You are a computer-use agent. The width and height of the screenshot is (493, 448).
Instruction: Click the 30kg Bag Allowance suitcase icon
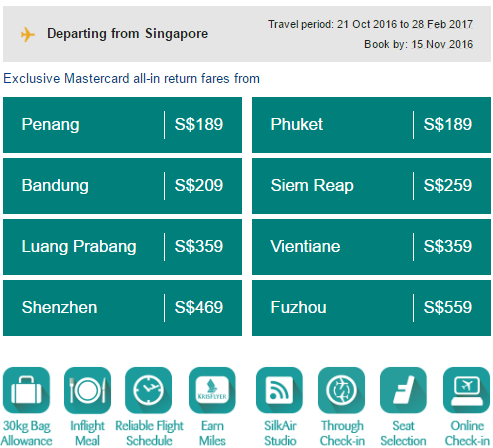26,390
